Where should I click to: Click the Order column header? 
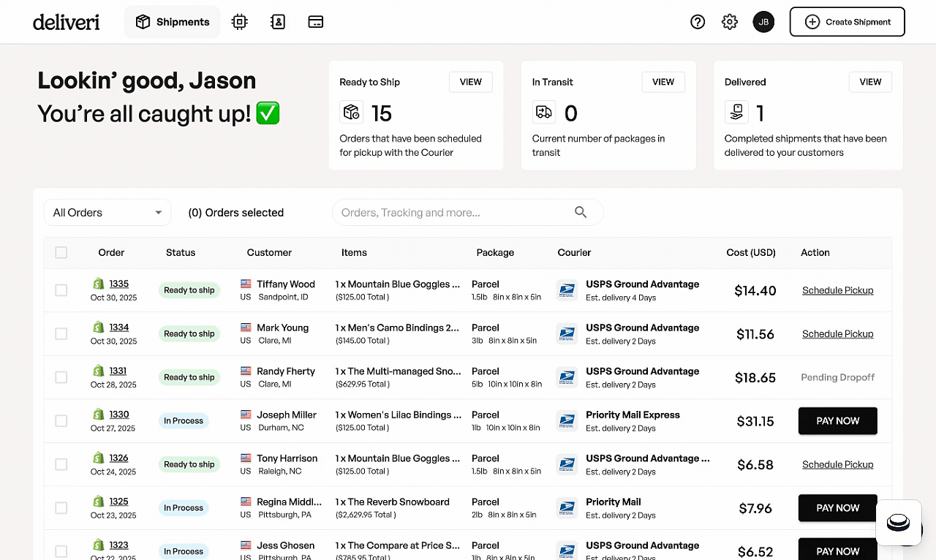pyautogui.click(x=111, y=252)
